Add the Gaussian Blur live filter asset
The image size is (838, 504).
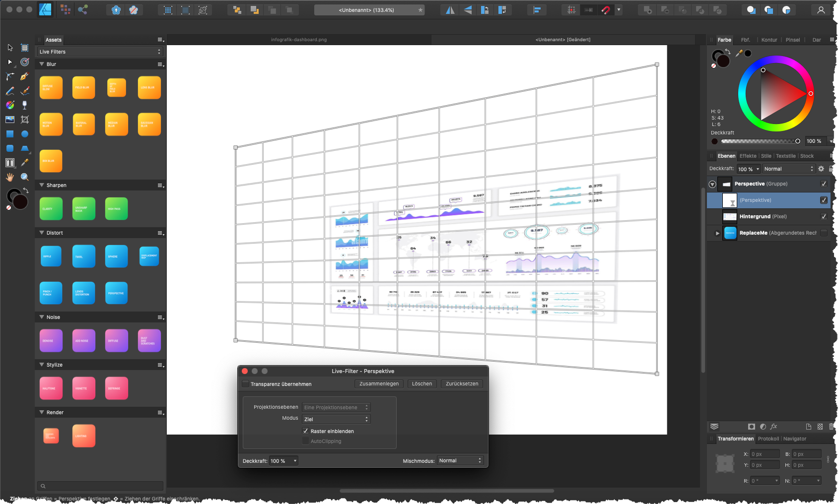point(149,124)
